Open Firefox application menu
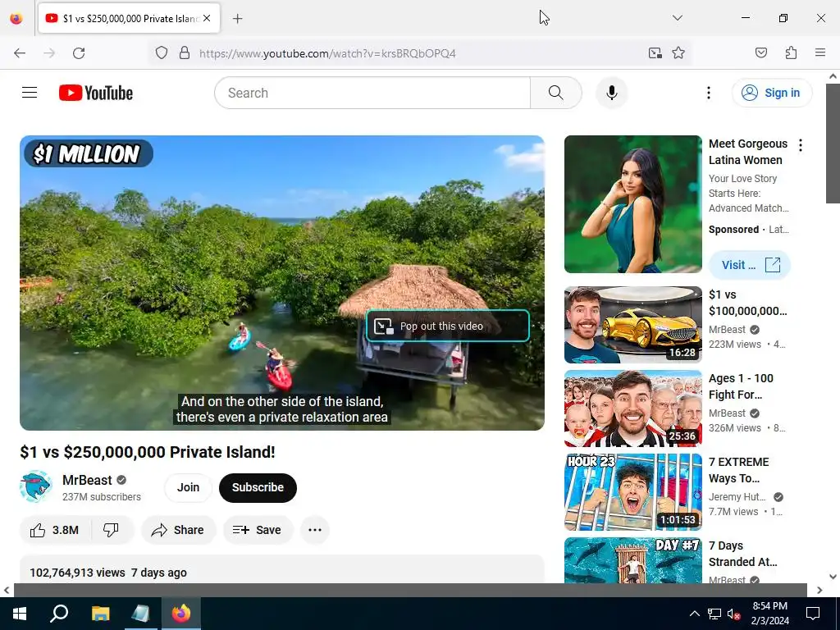Screen dimensions: 840x630 pos(820,53)
